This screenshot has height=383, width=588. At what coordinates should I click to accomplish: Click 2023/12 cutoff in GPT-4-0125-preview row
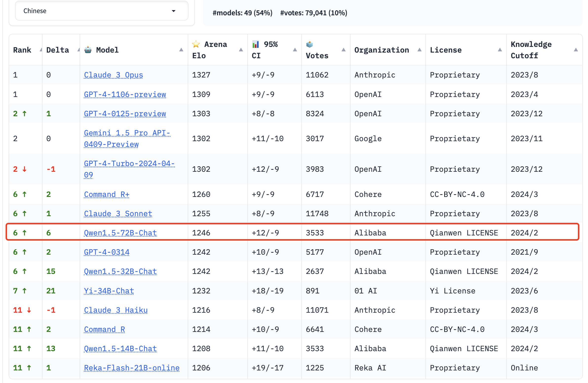527,114
